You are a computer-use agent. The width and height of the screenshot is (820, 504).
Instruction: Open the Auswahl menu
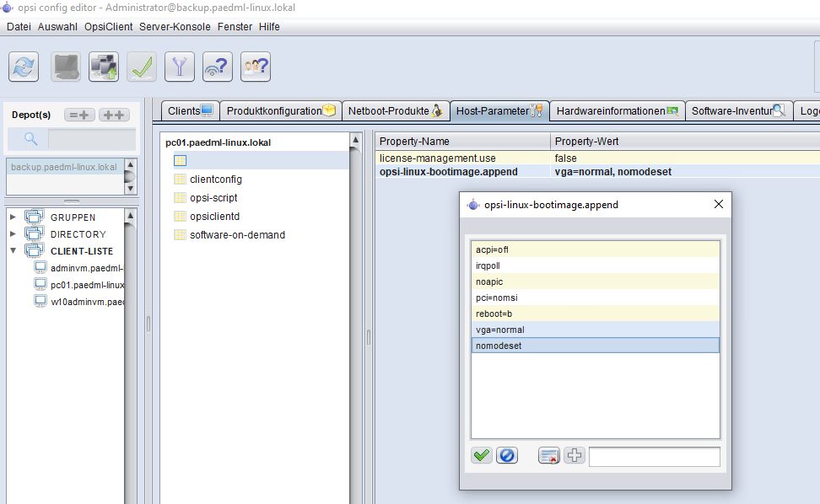(57, 27)
